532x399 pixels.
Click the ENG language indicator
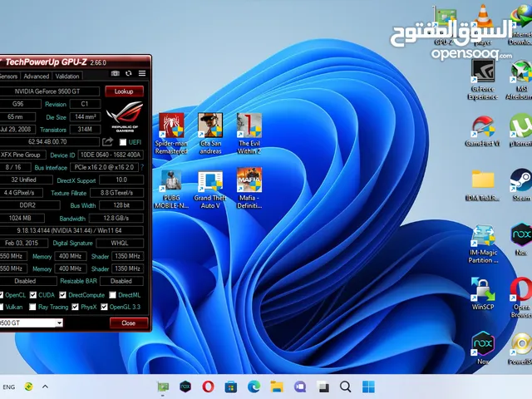tap(9, 387)
